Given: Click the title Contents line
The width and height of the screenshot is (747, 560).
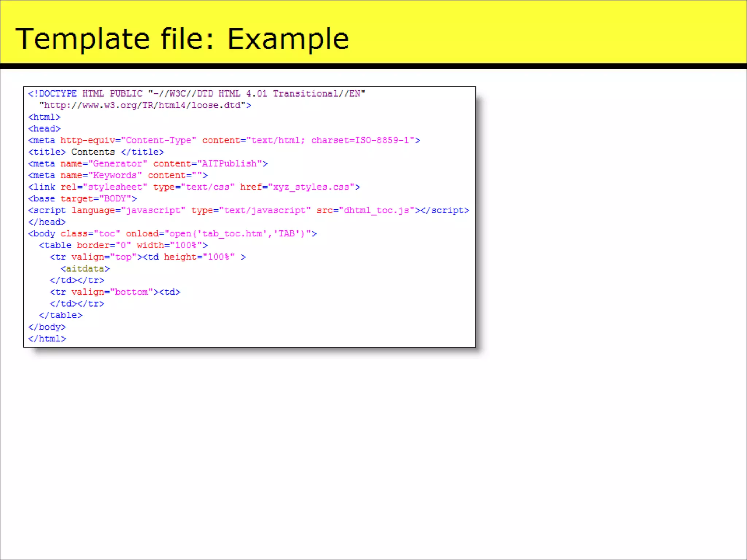Looking at the screenshot, I should (96, 152).
